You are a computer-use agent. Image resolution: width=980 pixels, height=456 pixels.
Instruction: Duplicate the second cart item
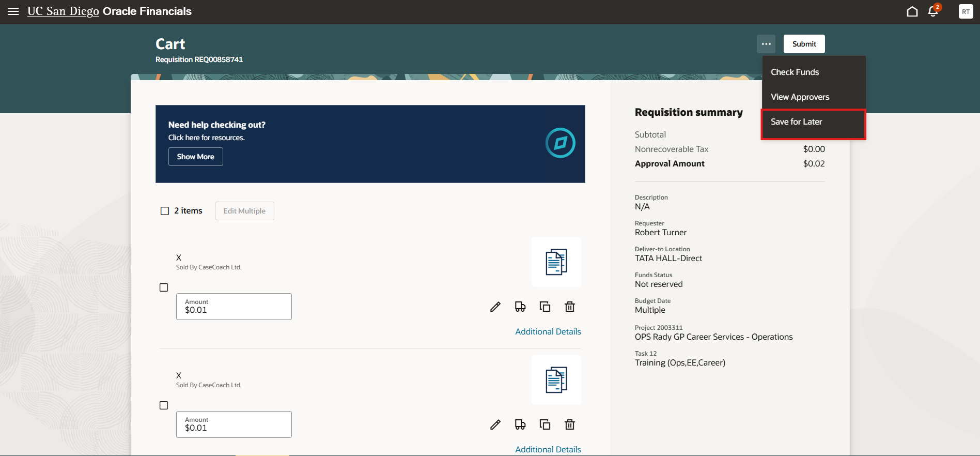[x=545, y=424]
